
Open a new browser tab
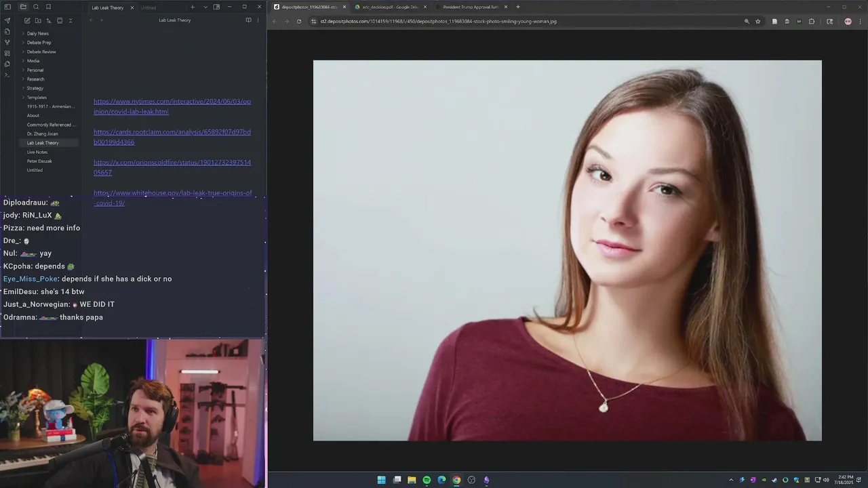coord(518,7)
